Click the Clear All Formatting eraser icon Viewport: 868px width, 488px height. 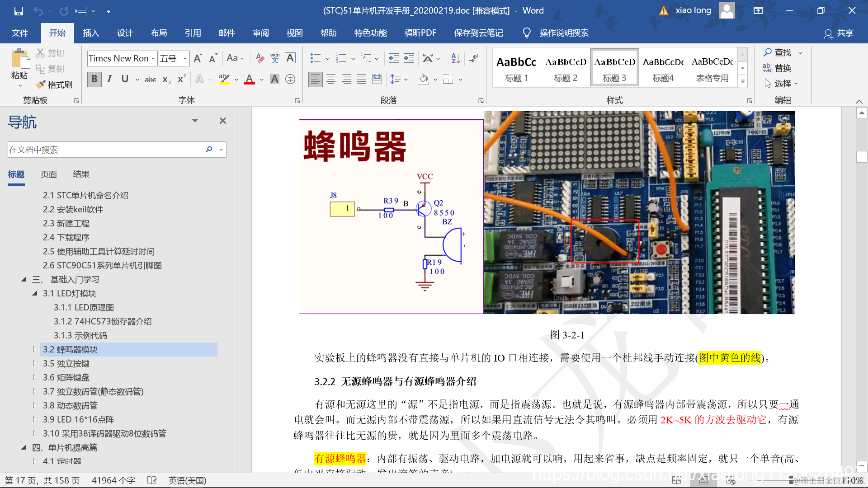coord(259,58)
